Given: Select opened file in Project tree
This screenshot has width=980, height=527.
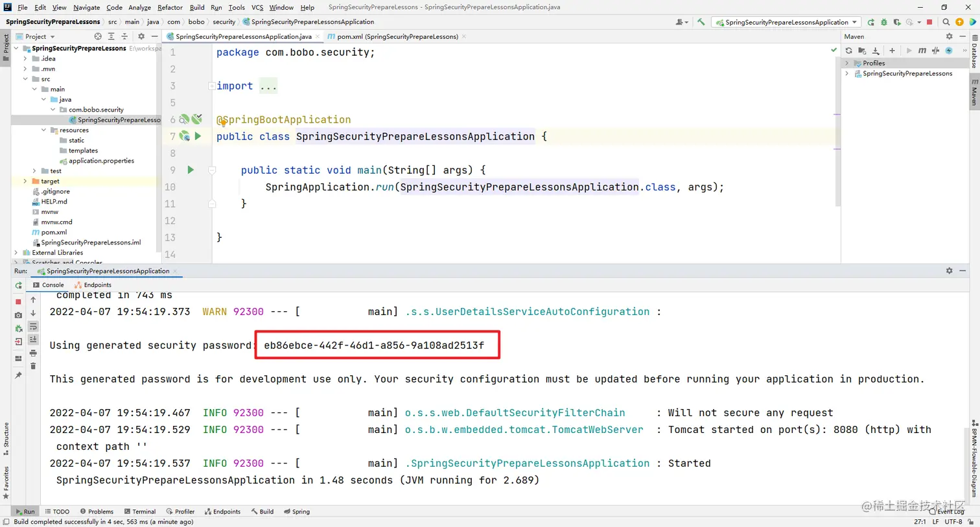Looking at the screenshot, I should 98,36.
